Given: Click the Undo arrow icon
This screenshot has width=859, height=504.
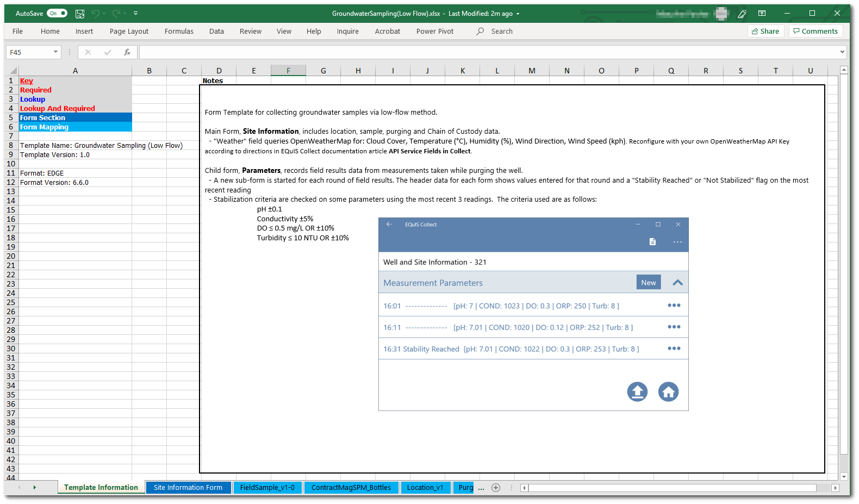Looking at the screenshot, I should click(x=96, y=14).
